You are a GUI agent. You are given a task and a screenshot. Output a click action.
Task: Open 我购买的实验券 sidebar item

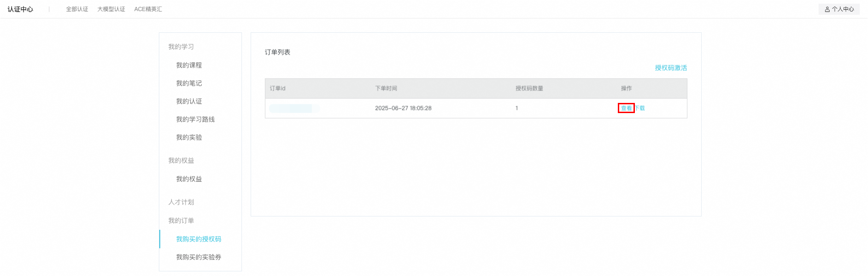[x=199, y=257]
